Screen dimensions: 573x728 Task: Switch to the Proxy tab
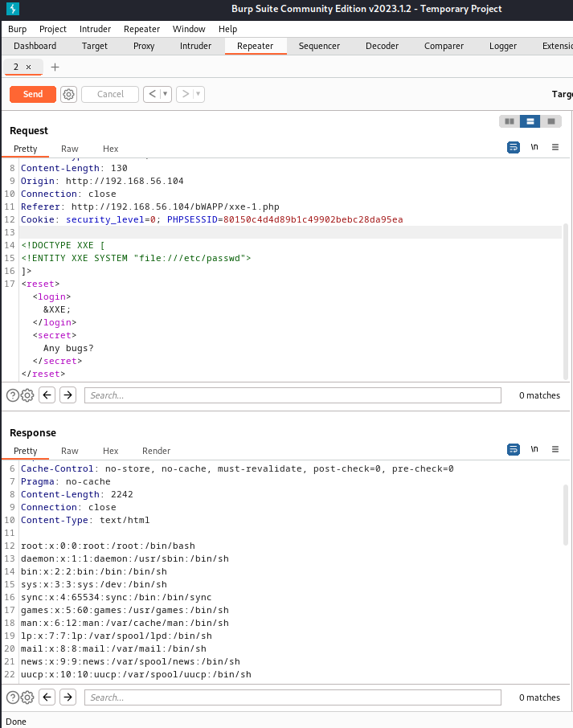tap(144, 46)
